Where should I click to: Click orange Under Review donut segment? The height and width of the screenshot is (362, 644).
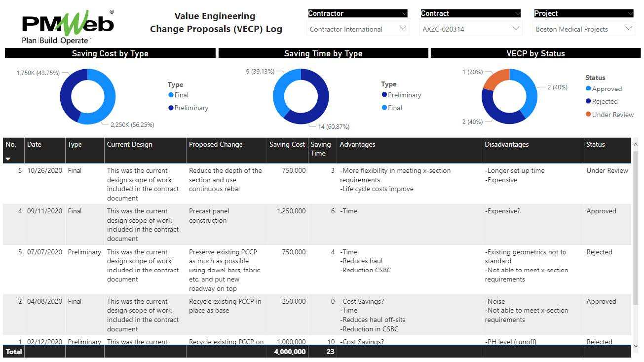point(496,78)
